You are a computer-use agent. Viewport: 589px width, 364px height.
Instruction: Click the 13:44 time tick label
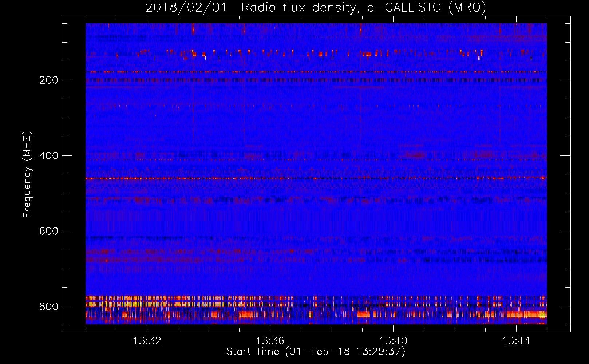click(516, 341)
